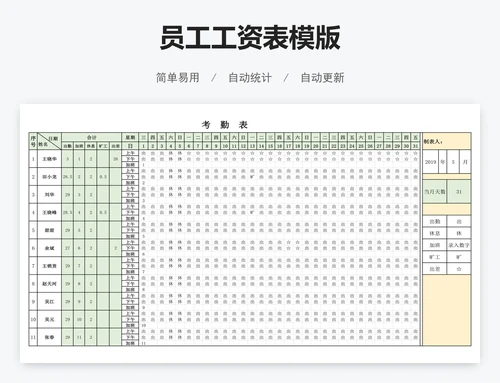500x383 pixels.
Task: Click the 出勤 legend label
Action: [435, 221]
